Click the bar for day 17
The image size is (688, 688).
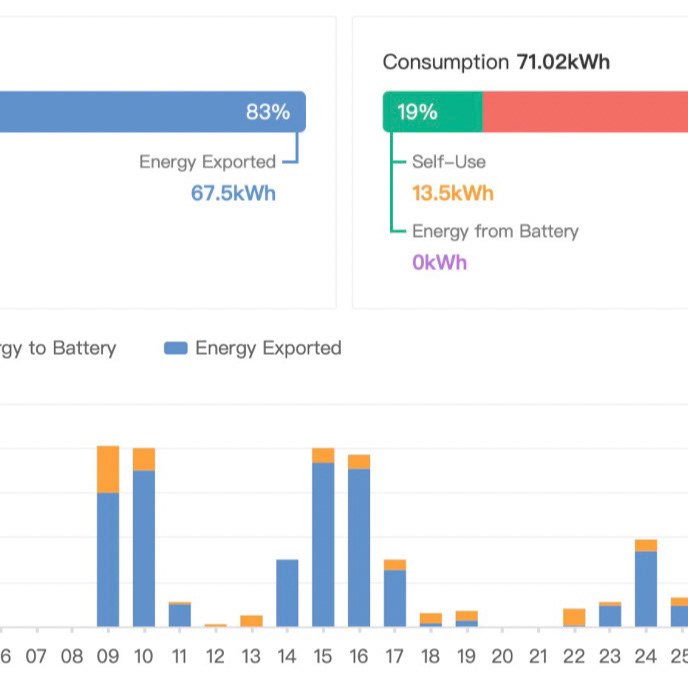click(x=395, y=593)
